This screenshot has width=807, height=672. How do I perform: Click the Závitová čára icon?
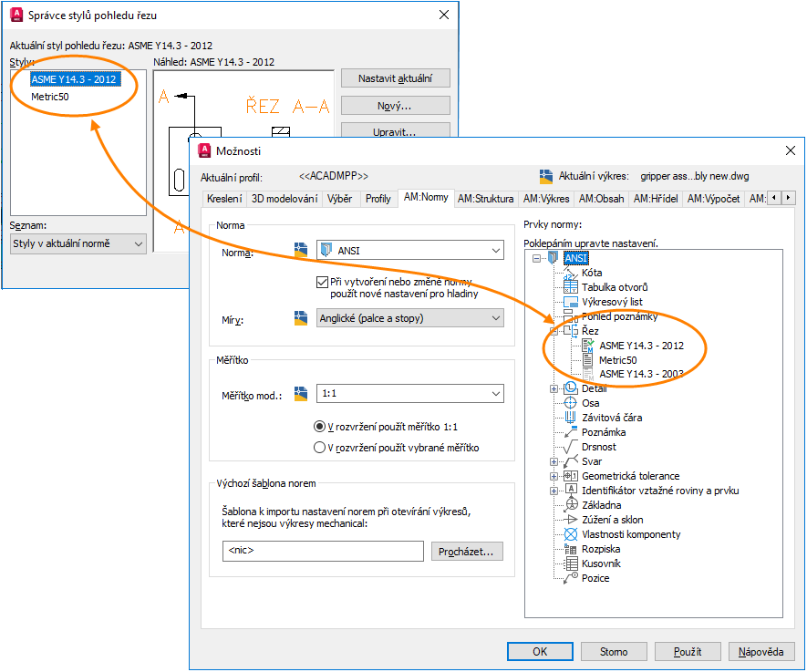click(x=570, y=418)
